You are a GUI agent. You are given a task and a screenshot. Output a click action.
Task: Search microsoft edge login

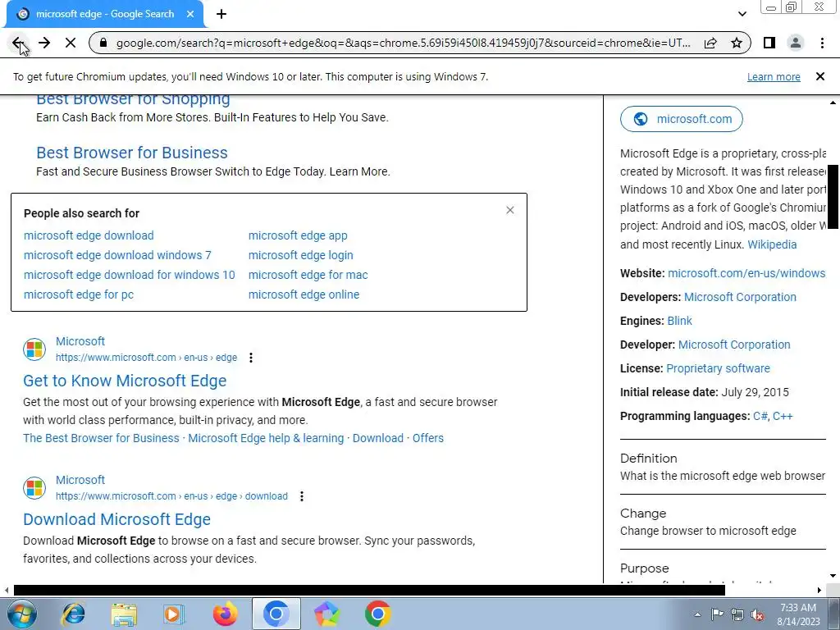300,255
